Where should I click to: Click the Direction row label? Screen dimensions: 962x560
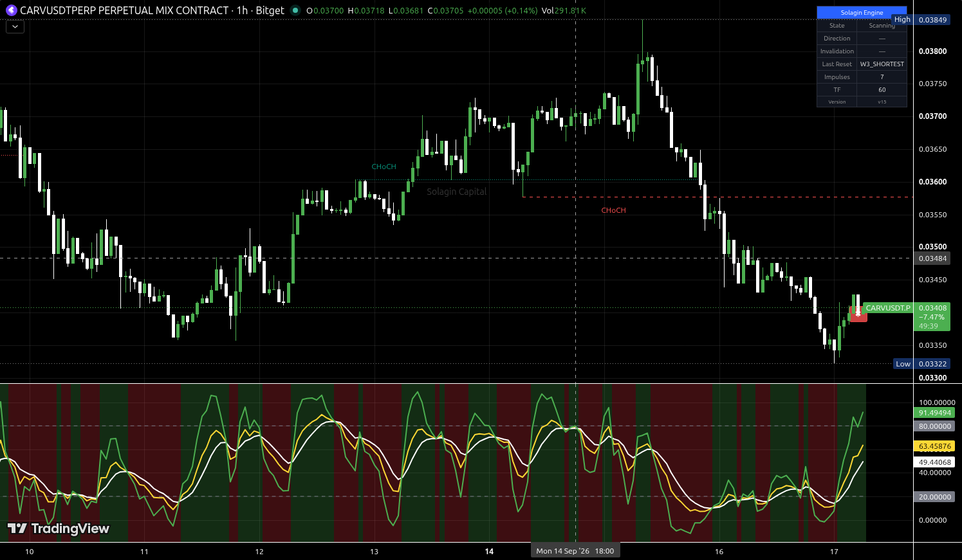[x=837, y=38]
